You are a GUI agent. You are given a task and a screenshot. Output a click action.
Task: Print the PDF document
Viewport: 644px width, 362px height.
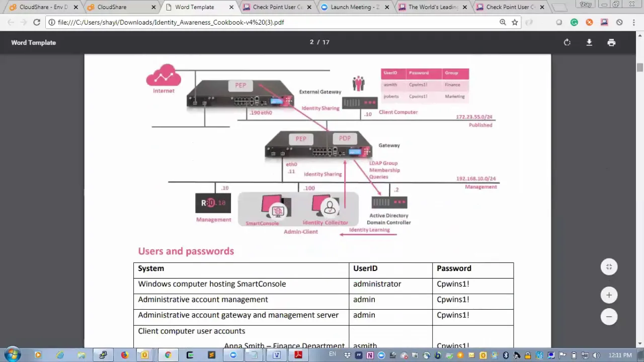click(611, 43)
